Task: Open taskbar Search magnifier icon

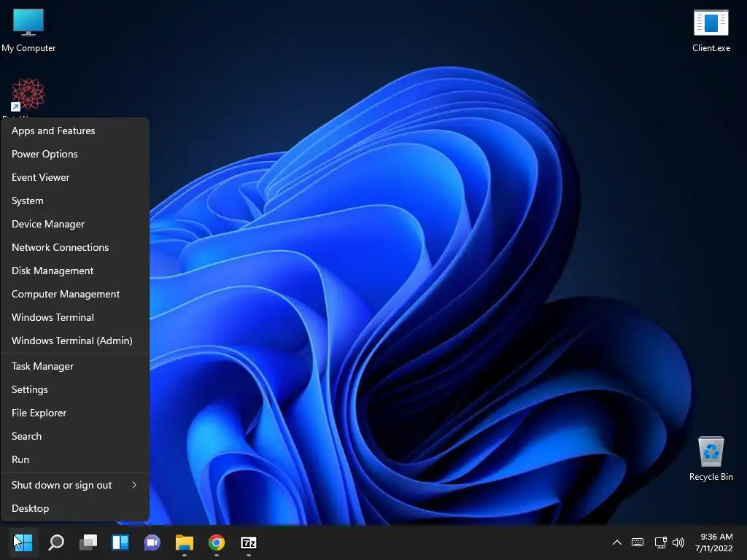Action: (x=56, y=542)
